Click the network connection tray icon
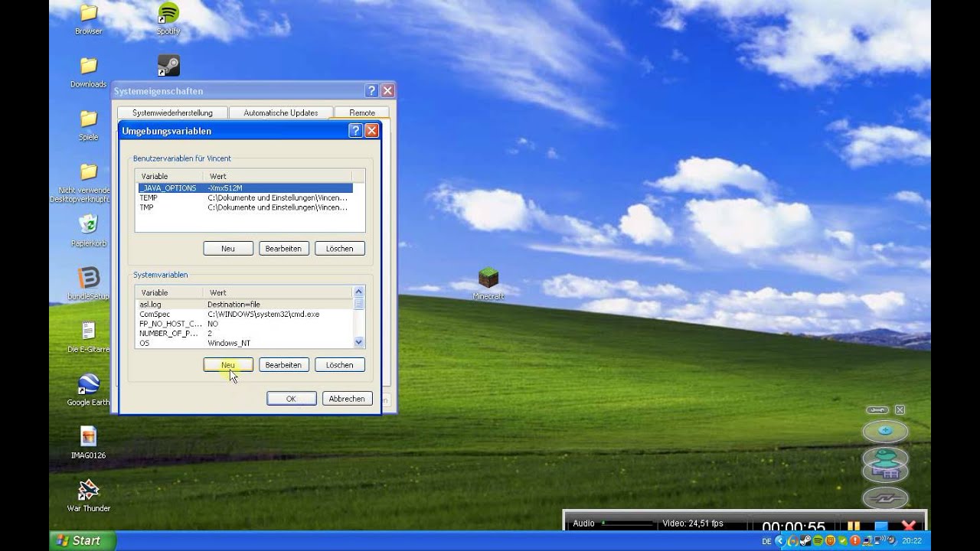Viewport: 980px width, 551px height. pos(867,541)
